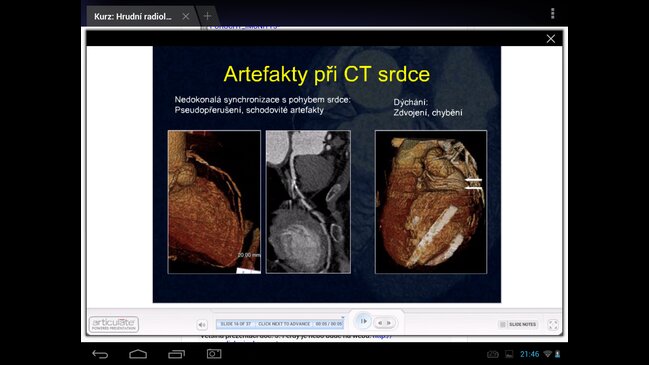Screen dimensions: 649x365
Task: Click the slide progress bar
Action: click(x=280, y=324)
